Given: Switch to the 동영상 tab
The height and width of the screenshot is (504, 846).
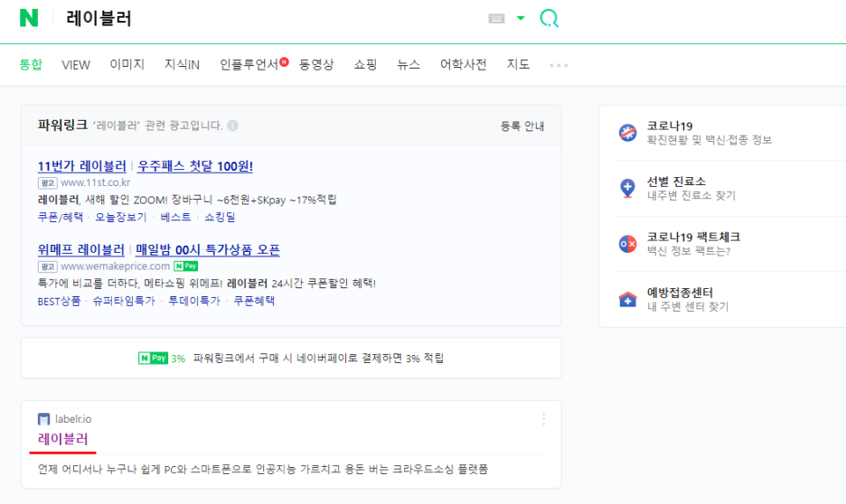Looking at the screenshot, I should [316, 65].
